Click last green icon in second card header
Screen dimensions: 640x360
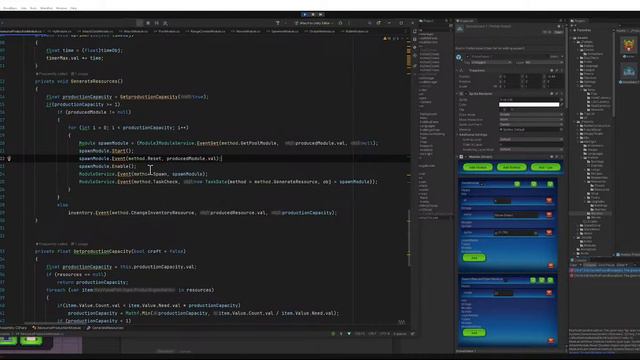[x=550, y=280]
